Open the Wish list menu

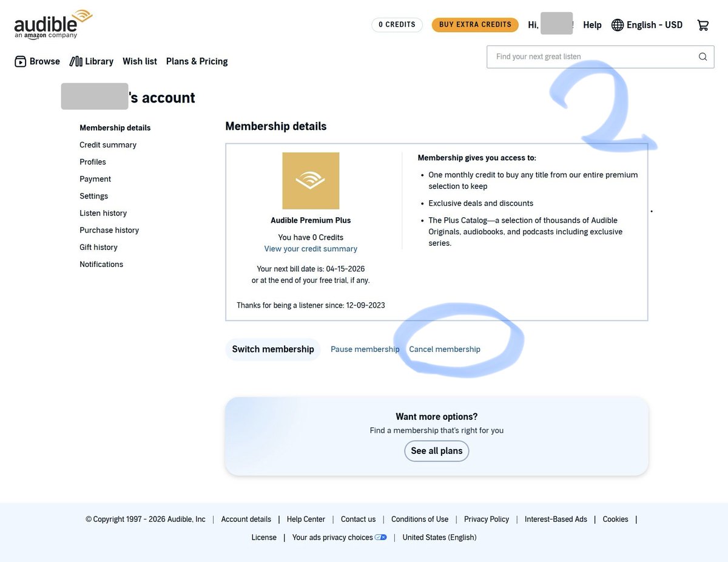coord(140,61)
